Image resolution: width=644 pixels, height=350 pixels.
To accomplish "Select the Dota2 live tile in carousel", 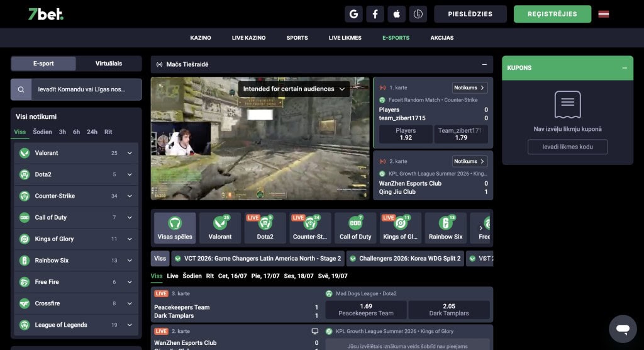I will [265, 228].
